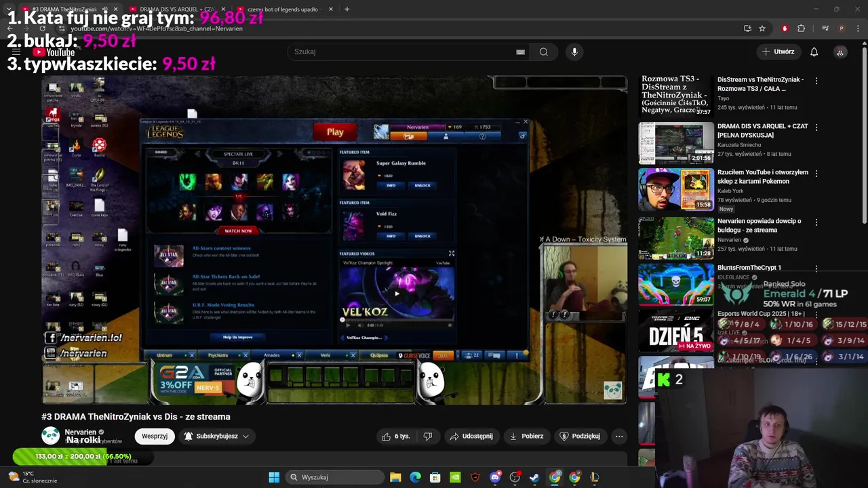Open the Utwórz create menu
This screenshot has width=868, height=488.
pyautogui.click(x=778, y=52)
